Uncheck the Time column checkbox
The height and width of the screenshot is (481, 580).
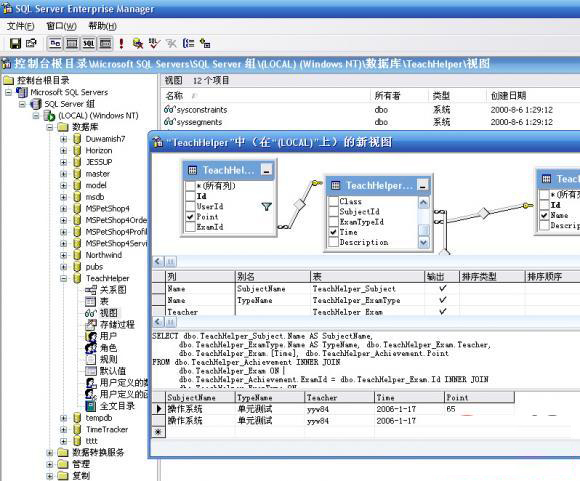(x=334, y=232)
